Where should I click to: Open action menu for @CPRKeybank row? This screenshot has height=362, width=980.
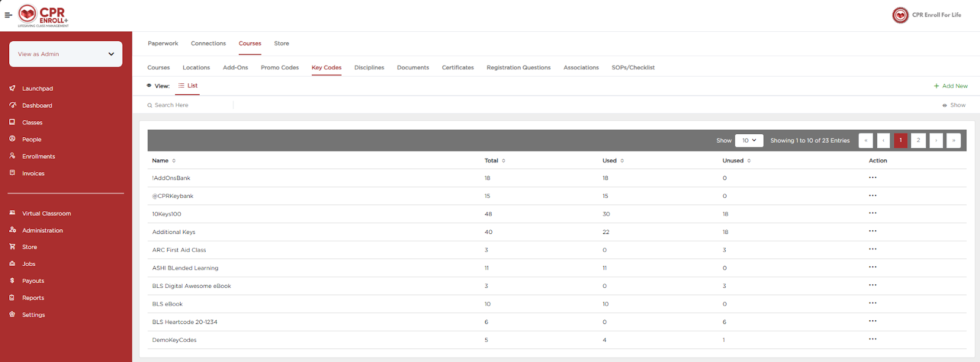[x=872, y=195]
